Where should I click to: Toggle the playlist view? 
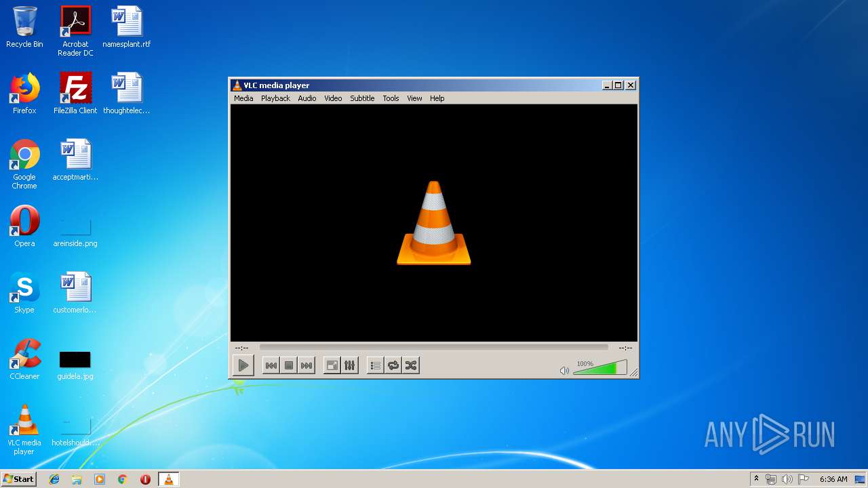click(376, 365)
